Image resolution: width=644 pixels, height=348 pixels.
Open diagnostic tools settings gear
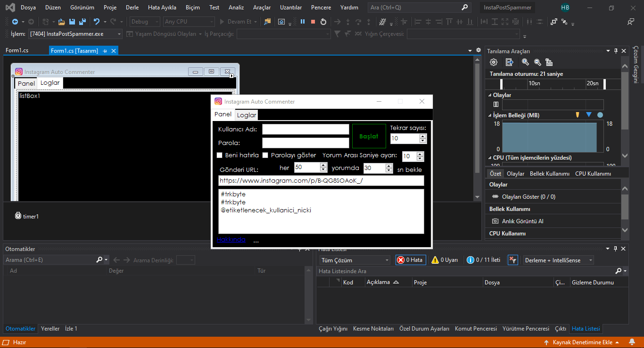[494, 62]
